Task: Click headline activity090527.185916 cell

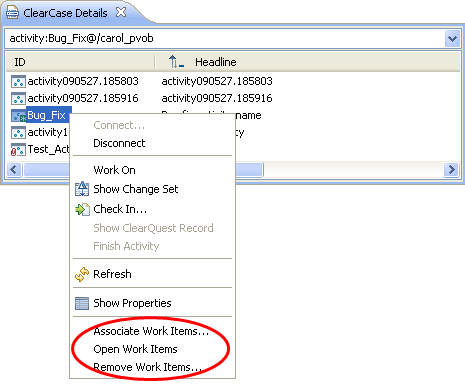Action: point(217,98)
